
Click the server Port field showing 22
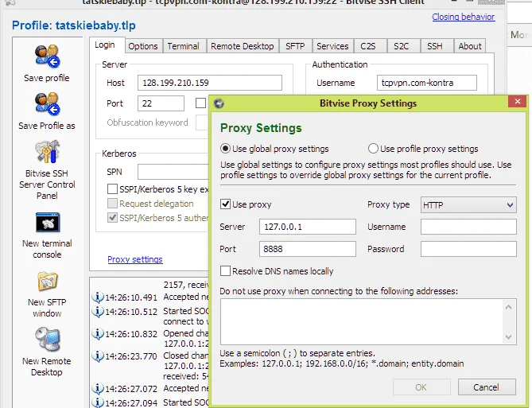161,103
